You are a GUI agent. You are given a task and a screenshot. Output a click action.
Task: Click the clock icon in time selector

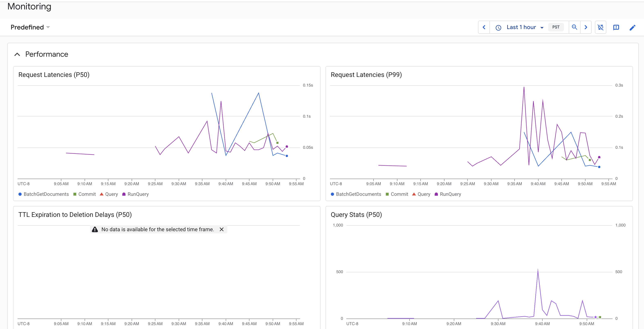pyautogui.click(x=498, y=28)
